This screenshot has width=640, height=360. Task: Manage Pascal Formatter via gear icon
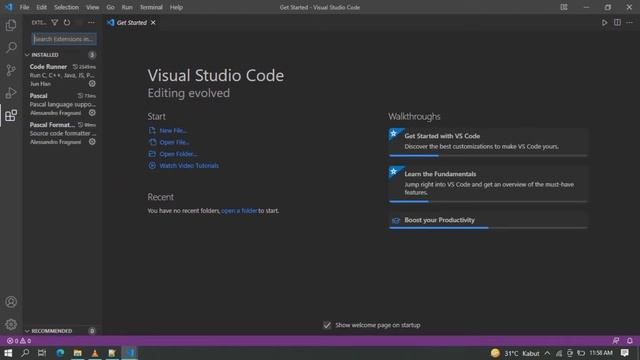[x=92, y=142]
